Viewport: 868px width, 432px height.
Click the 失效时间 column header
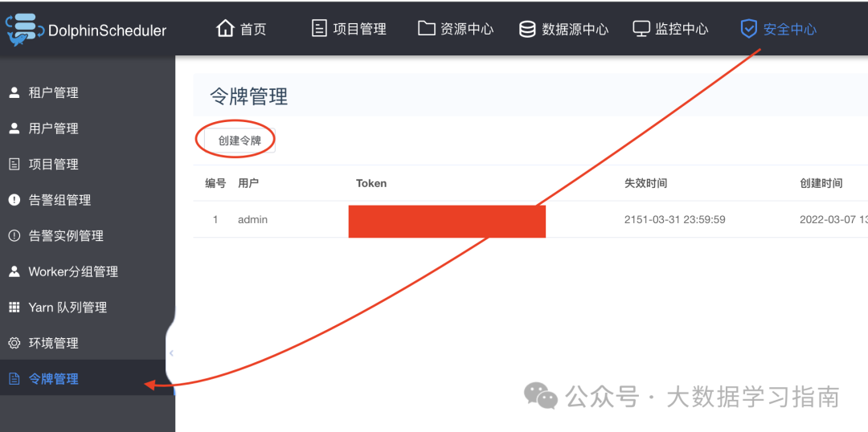tap(646, 183)
